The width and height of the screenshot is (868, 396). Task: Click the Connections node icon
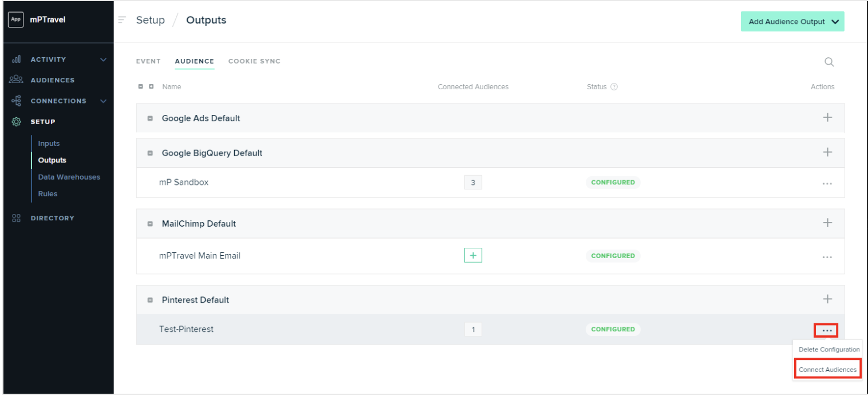17,101
